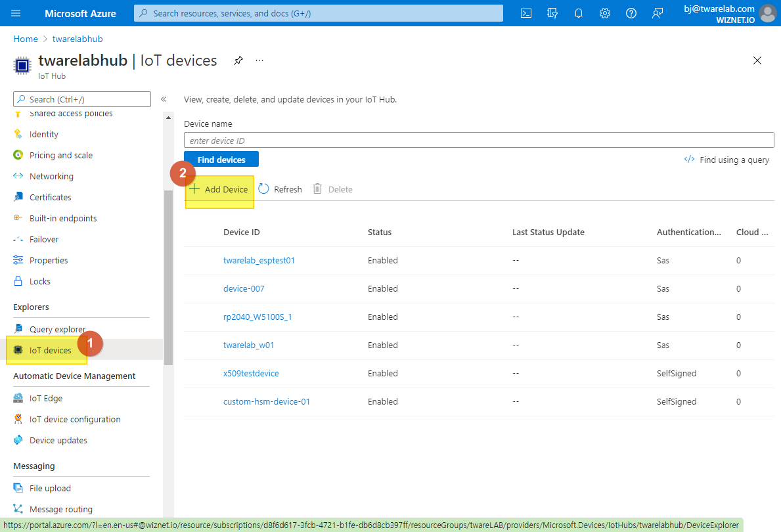Click the Microsoft Azure logo text

(x=80, y=13)
